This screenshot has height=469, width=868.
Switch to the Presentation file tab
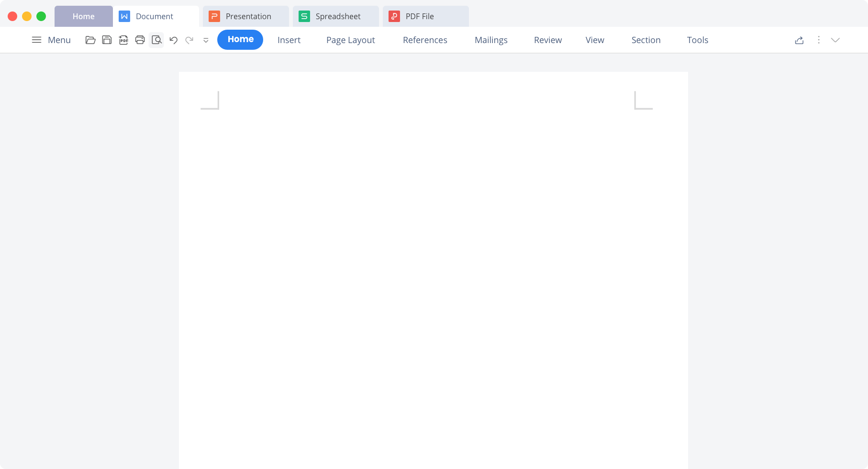[245, 16]
